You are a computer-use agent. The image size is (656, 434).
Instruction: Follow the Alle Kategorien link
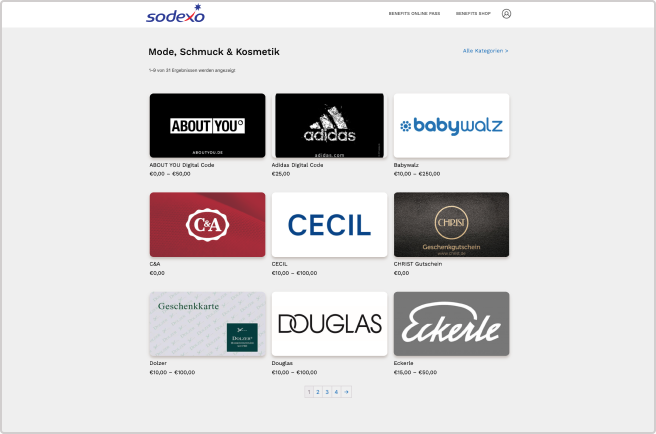[x=485, y=51]
